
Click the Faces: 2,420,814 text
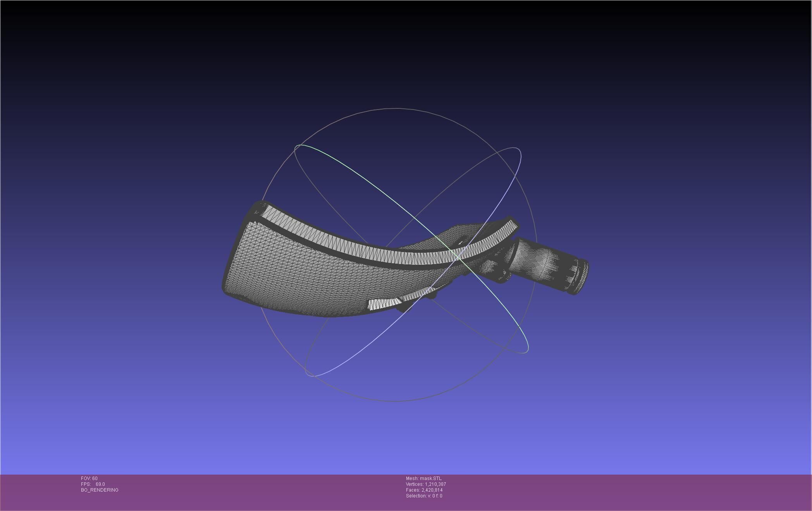pyautogui.click(x=424, y=490)
